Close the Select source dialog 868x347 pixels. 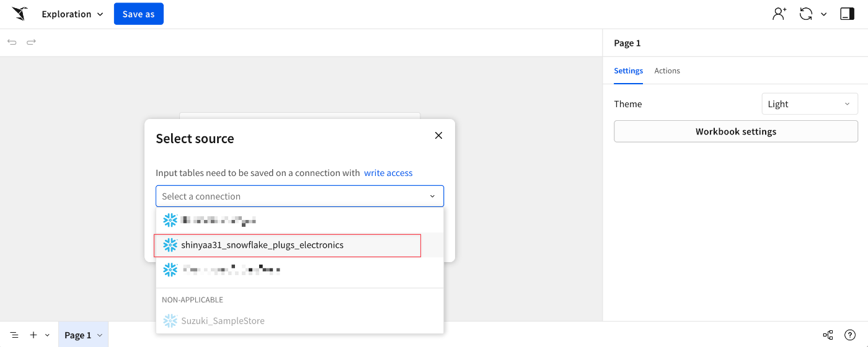coord(438,135)
